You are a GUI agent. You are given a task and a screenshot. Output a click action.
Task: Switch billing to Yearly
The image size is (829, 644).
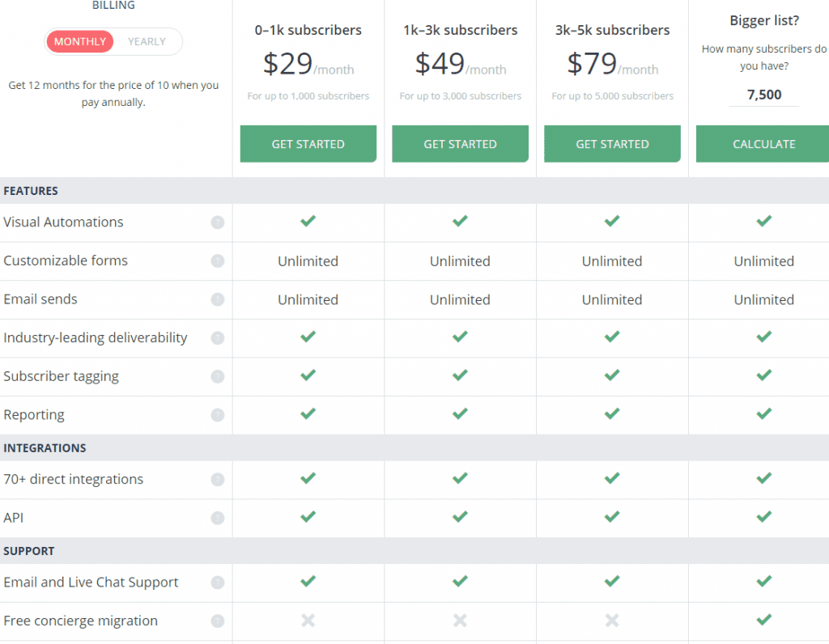point(147,41)
